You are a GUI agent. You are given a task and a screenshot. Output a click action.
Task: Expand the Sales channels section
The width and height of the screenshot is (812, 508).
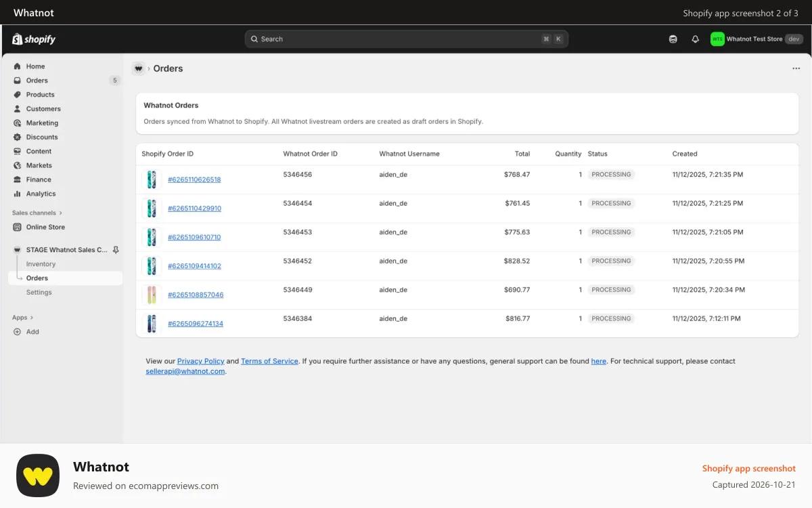37,213
